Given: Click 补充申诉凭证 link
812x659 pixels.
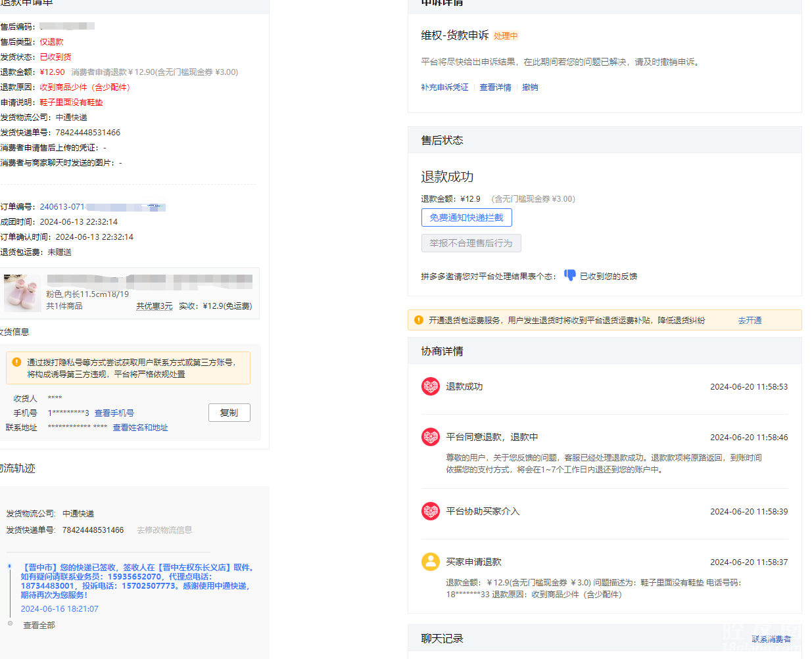Looking at the screenshot, I should coord(444,87).
